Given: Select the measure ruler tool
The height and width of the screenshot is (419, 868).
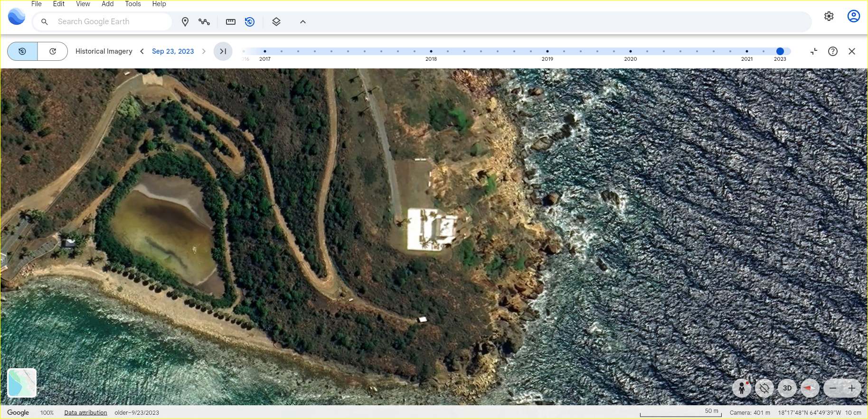Looking at the screenshot, I should tap(231, 21).
